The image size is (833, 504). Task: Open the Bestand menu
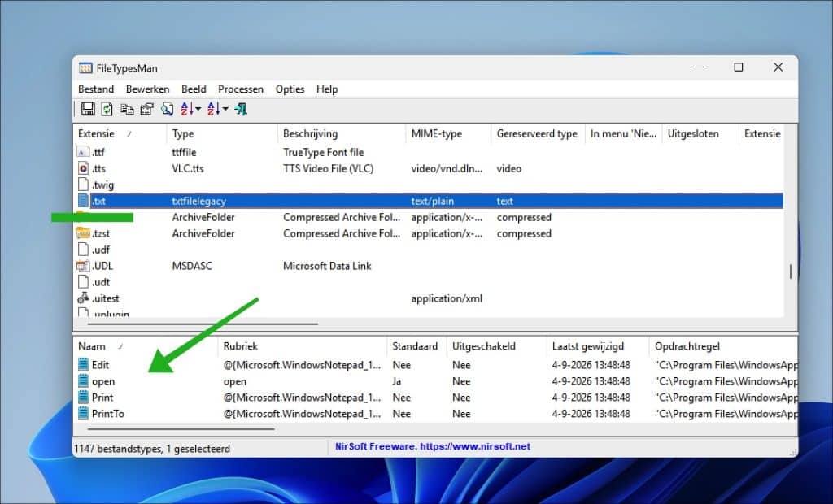[96, 89]
